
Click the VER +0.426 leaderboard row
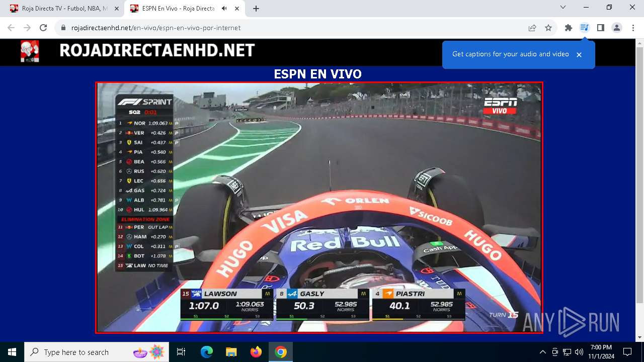(145, 133)
